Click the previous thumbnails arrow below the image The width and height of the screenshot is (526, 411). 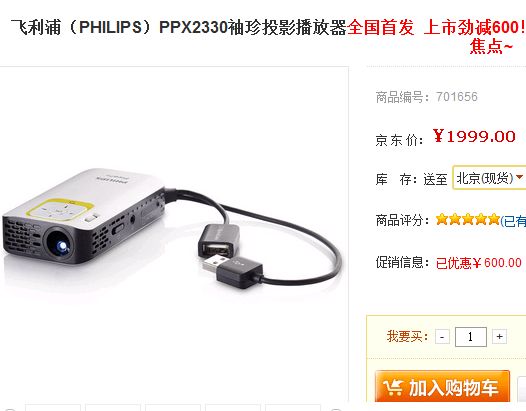click(9, 409)
